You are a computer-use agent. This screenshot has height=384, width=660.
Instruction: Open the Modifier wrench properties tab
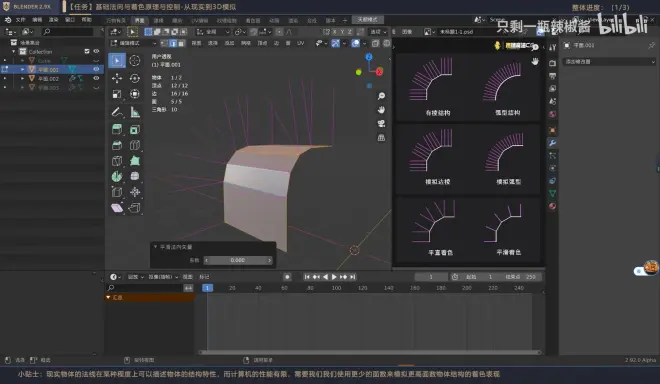tap(552, 143)
